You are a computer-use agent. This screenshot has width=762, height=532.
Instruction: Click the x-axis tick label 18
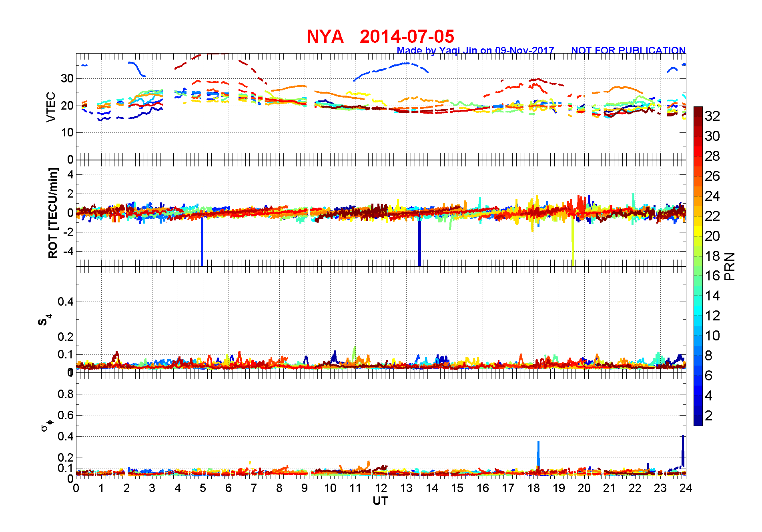tap(533, 488)
